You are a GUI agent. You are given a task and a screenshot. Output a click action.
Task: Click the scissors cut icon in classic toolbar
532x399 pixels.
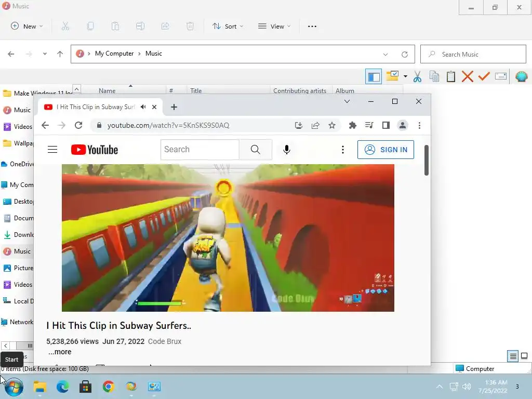click(x=417, y=77)
